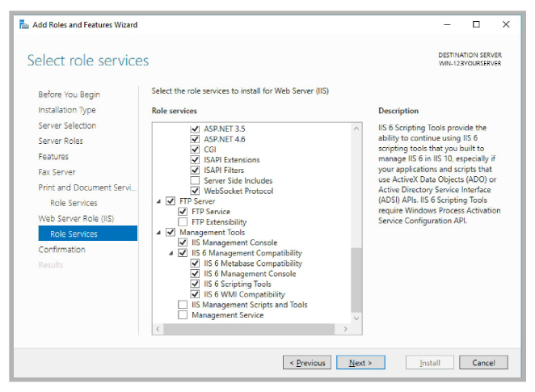The width and height of the screenshot is (535, 392).
Task: Collapse the Management Tools tree node
Action: tap(158, 233)
